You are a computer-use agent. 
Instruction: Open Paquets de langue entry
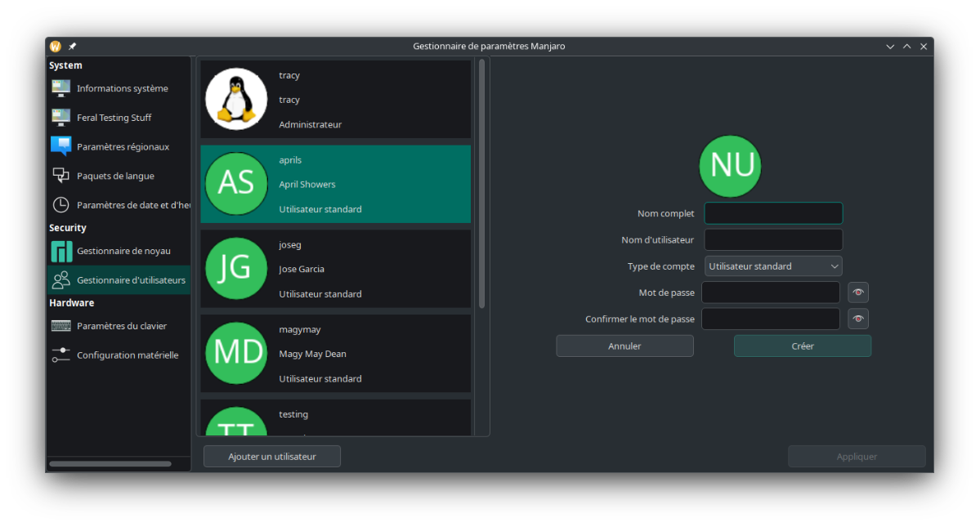tap(119, 176)
